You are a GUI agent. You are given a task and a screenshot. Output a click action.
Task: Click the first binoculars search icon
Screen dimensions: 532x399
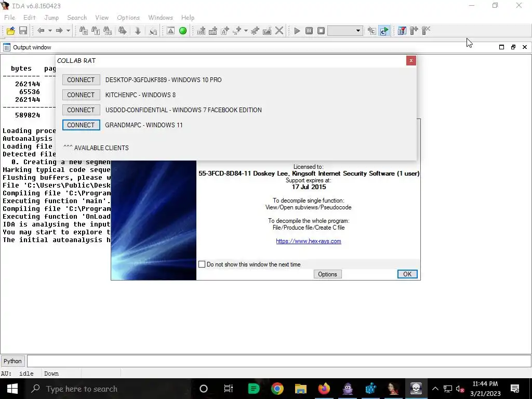(x=84, y=31)
